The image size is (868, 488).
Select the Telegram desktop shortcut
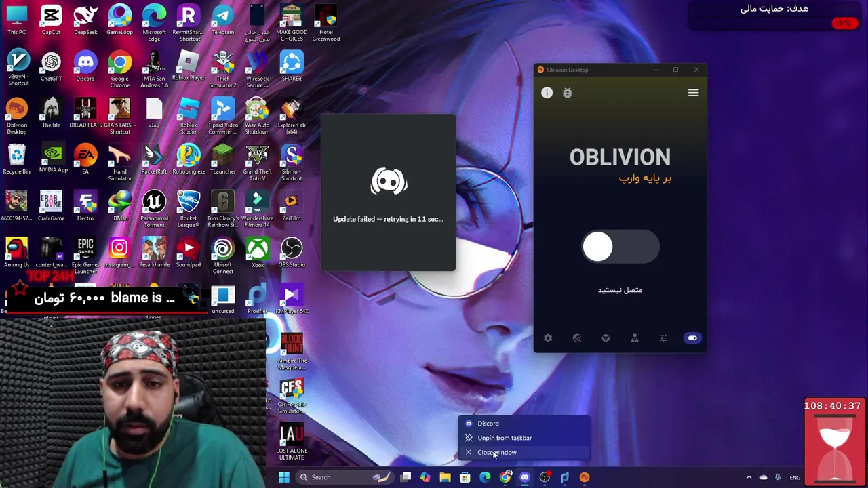pyautogui.click(x=222, y=20)
